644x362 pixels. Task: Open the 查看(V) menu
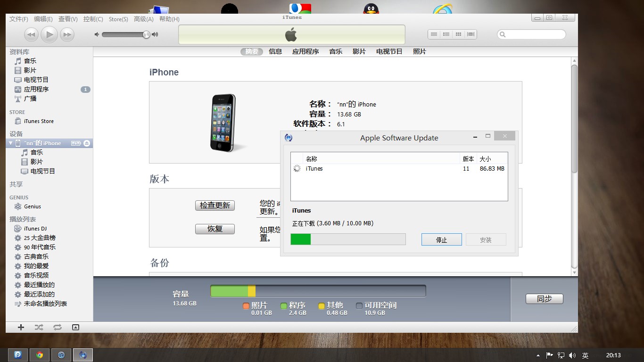click(68, 19)
